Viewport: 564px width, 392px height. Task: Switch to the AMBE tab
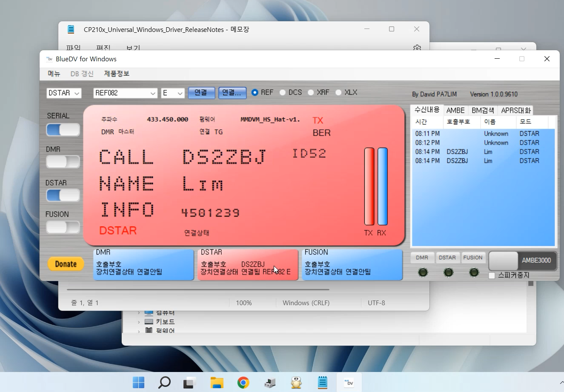[455, 110]
